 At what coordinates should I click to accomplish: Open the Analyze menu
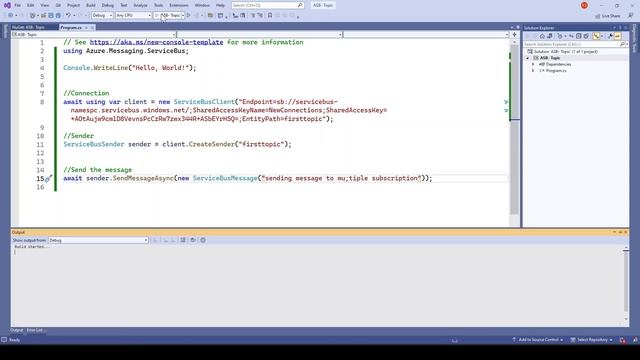coord(140,5)
